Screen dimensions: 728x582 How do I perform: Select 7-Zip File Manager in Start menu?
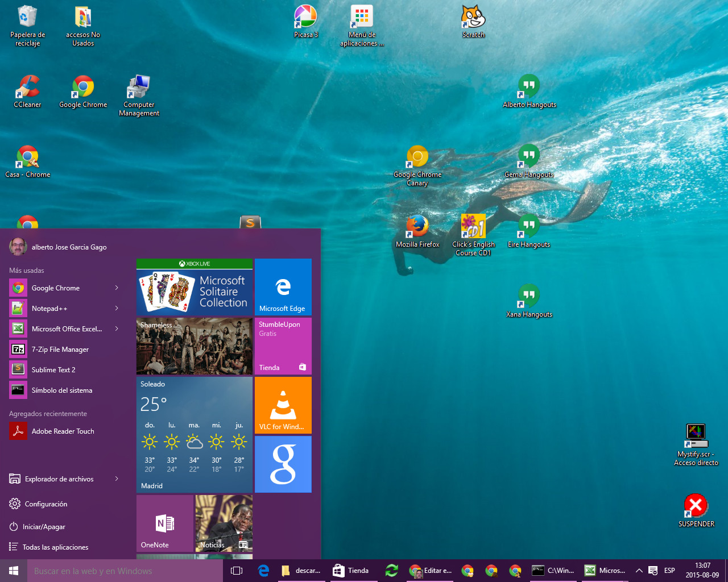[60, 350]
